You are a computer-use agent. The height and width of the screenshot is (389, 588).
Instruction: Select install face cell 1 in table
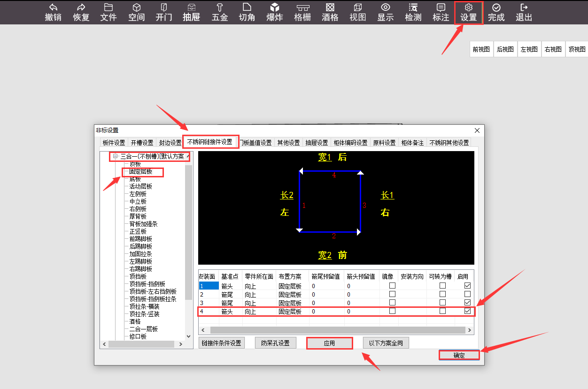click(x=209, y=285)
